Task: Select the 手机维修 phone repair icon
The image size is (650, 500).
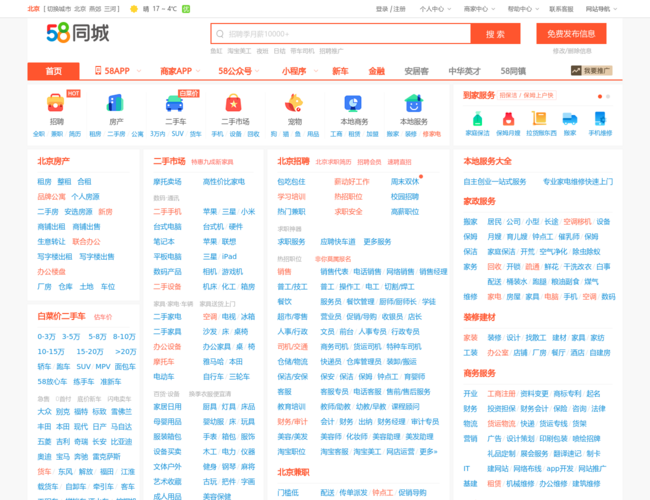Action: point(600,119)
